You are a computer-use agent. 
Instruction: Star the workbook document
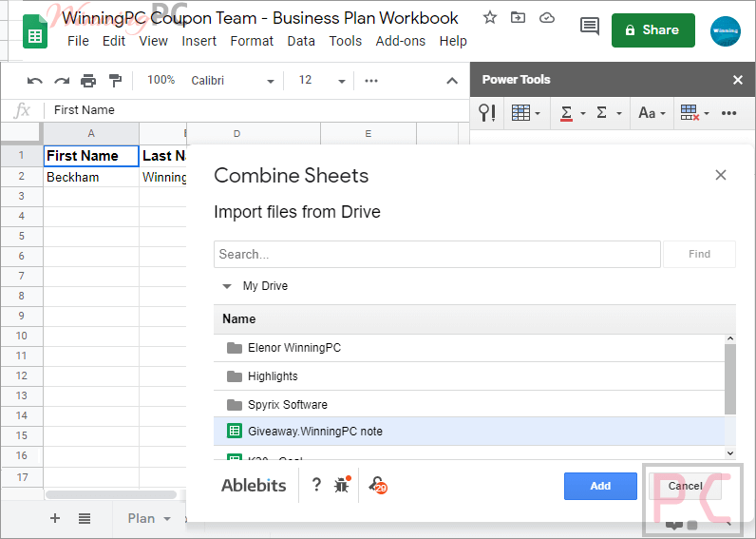point(490,18)
